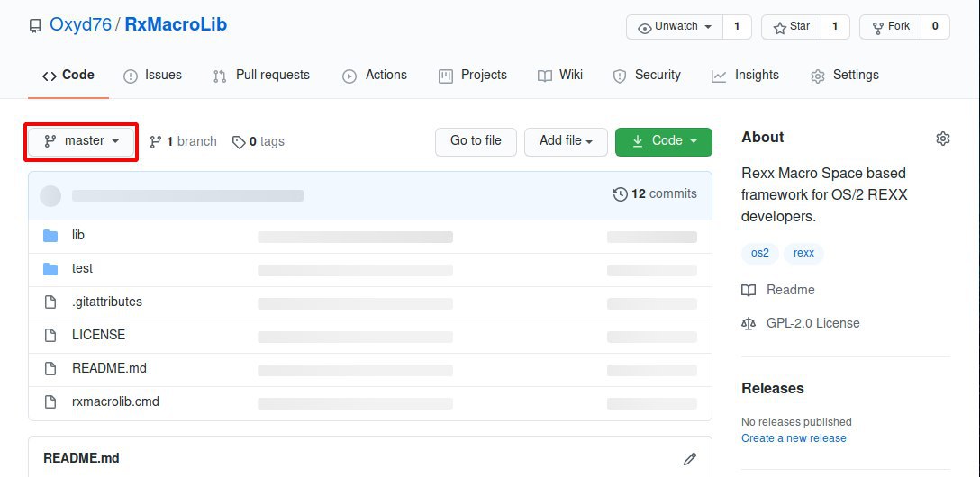980x477 pixels.
Task: Click the lib folder icon
Action: point(50,236)
